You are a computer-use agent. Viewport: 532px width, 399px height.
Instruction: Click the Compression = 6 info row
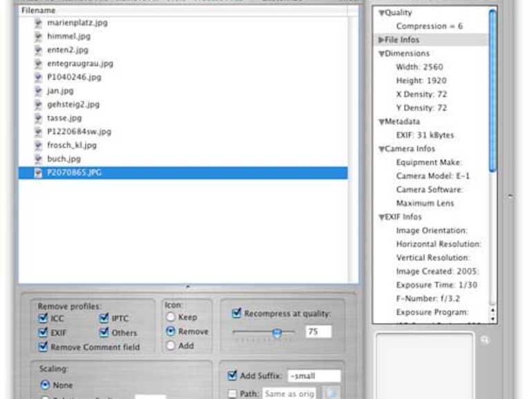click(x=429, y=26)
